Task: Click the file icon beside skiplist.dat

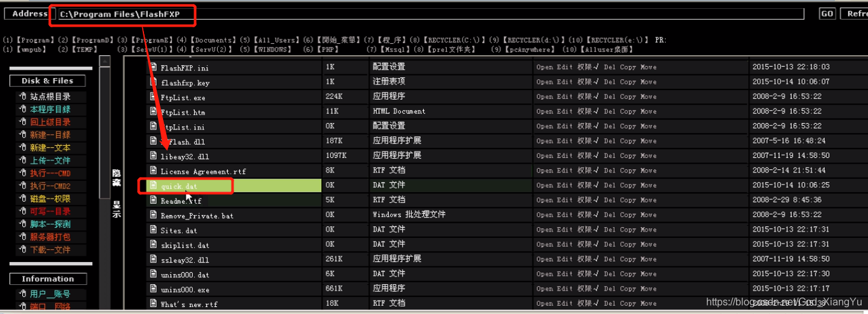Action: [153, 244]
